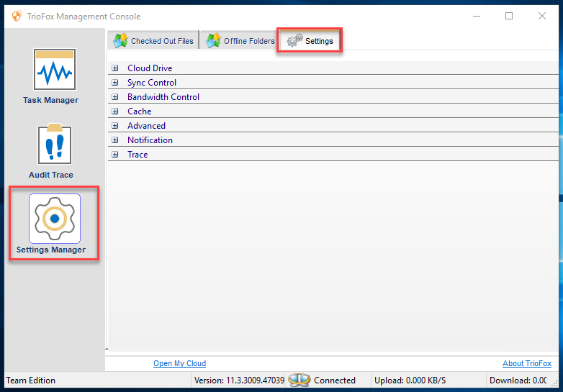Click the Notification heading text
This screenshot has width=563, height=392.
click(150, 140)
